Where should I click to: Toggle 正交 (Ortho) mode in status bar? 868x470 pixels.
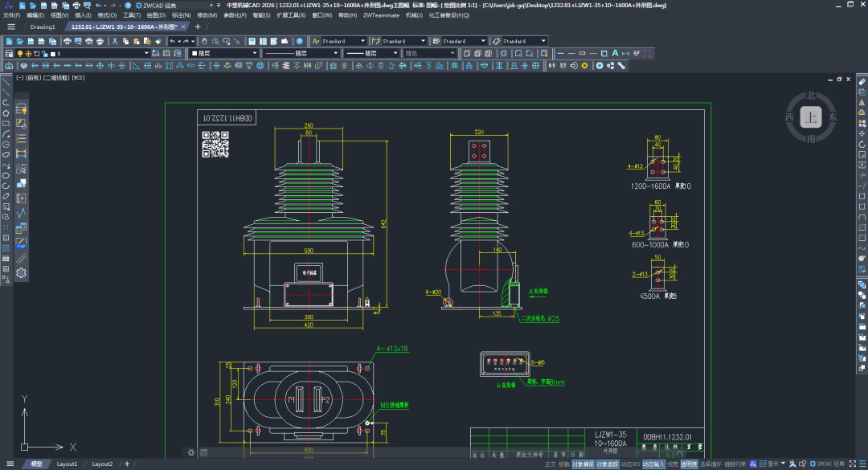[551, 464]
